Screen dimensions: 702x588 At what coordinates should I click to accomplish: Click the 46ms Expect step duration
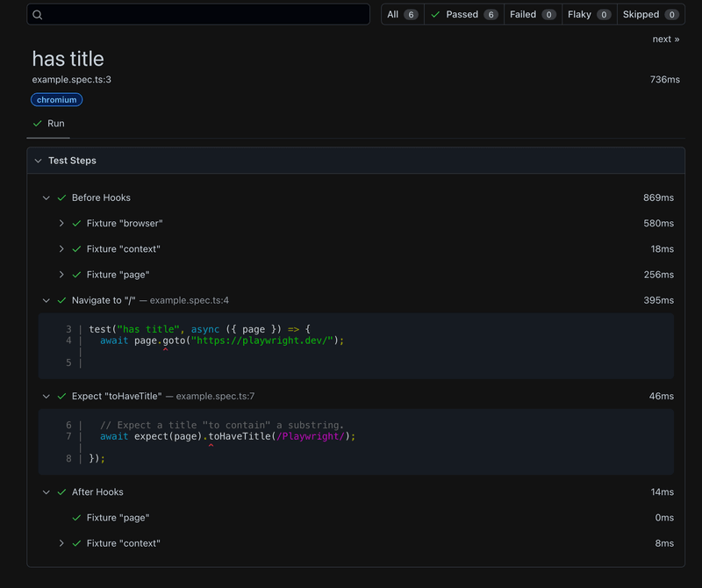click(x=662, y=397)
